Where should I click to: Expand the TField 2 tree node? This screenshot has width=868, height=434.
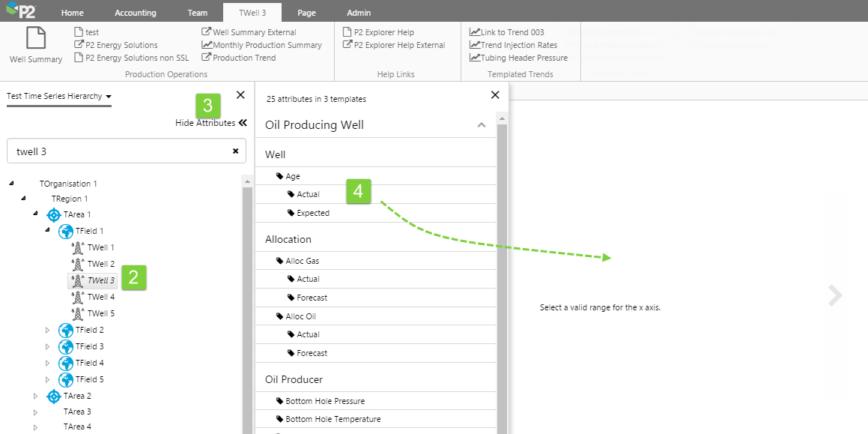click(x=46, y=330)
